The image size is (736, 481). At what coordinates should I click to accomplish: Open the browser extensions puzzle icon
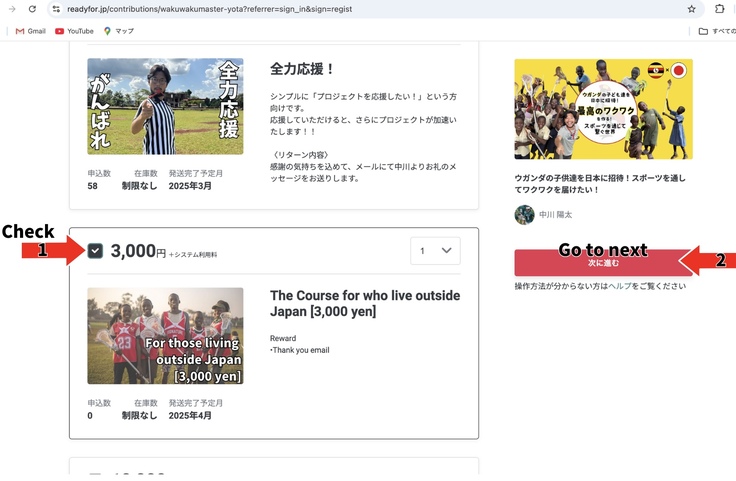pyautogui.click(x=719, y=9)
